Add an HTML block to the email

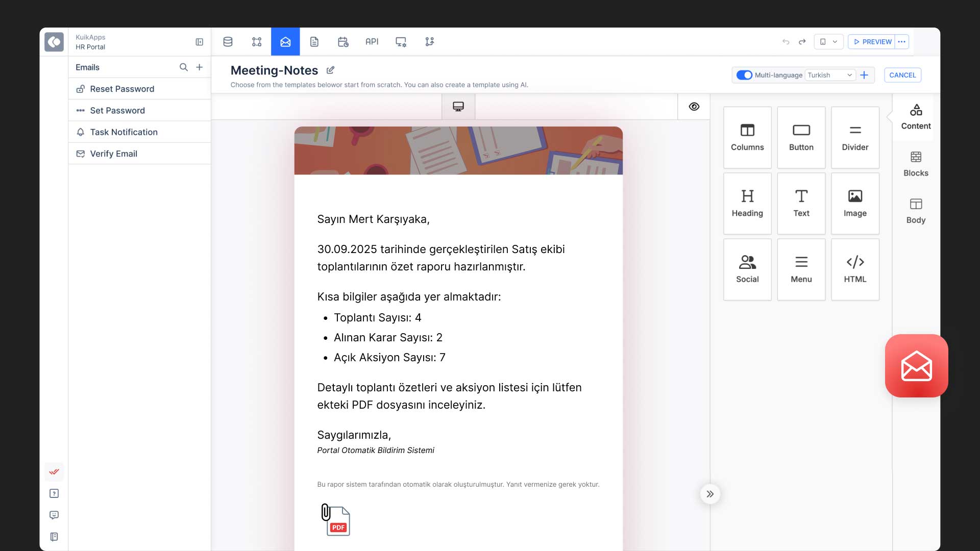(x=855, y=269)
